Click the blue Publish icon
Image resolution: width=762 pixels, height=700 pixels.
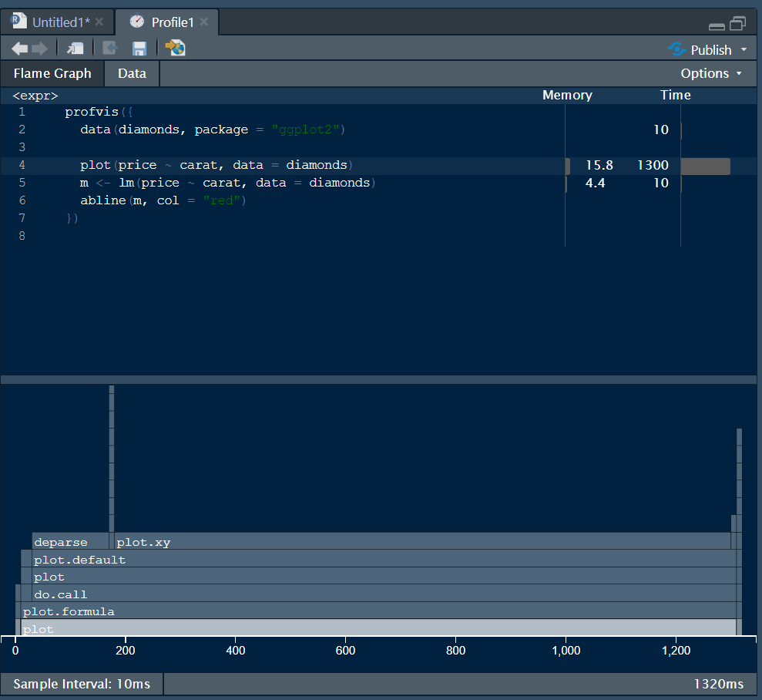pos(677,49)
